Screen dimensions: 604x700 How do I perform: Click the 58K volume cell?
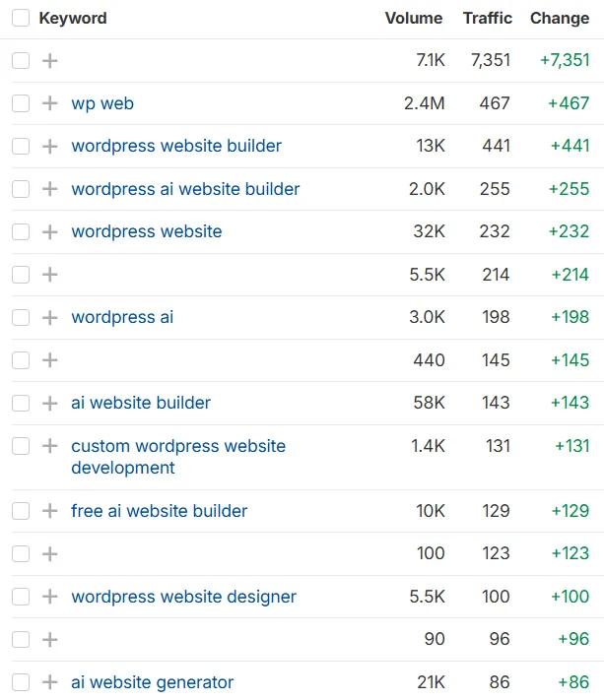[x=429, y=403]
